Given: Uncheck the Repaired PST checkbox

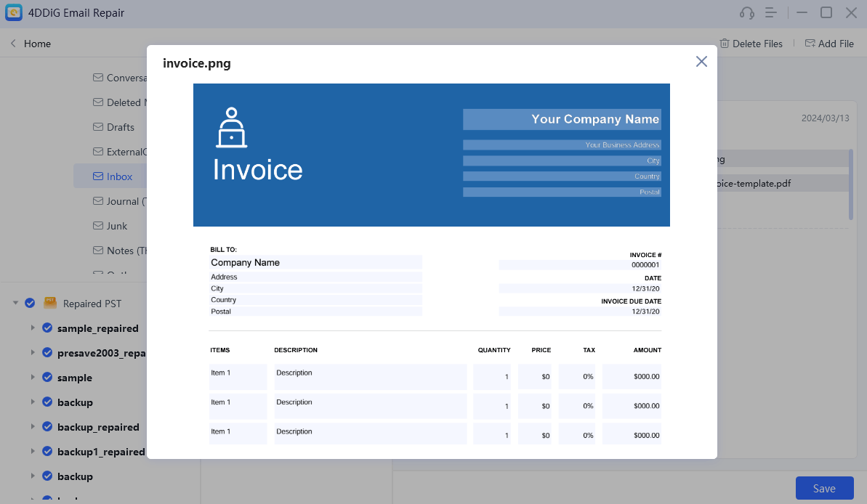Looking at the screenshot, I should point(30,303).
